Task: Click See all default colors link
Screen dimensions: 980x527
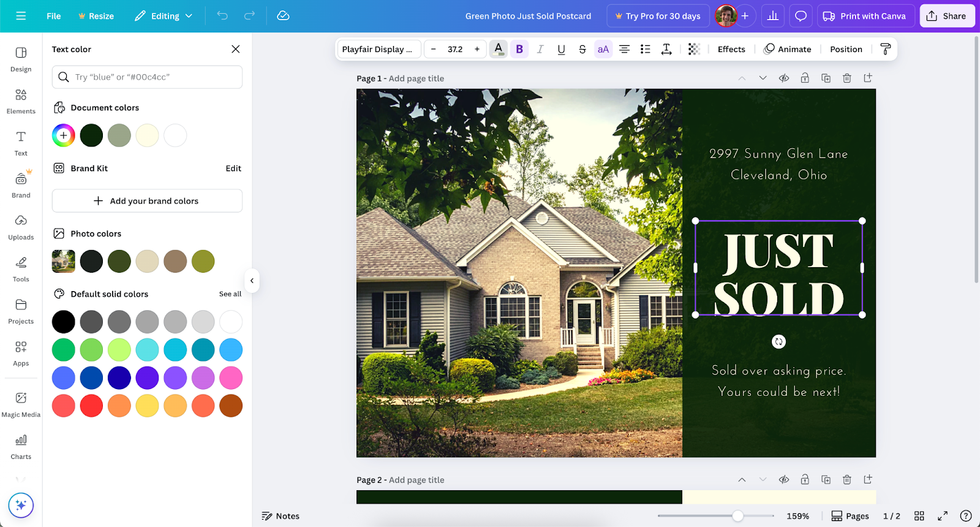Action: coord(230,294)
